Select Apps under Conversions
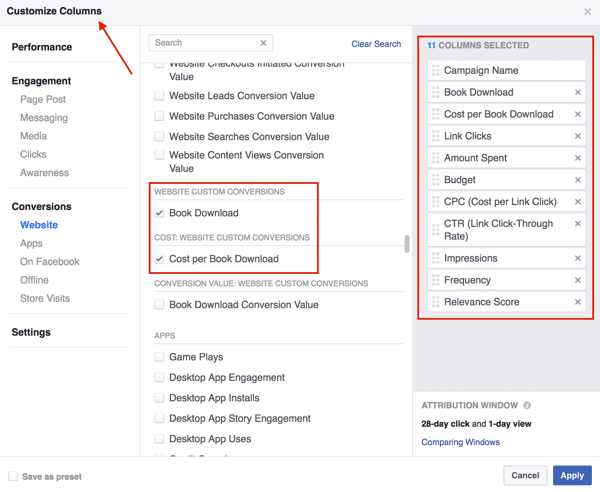The height and width of the screenshot is (492, 600). point(31,243)
